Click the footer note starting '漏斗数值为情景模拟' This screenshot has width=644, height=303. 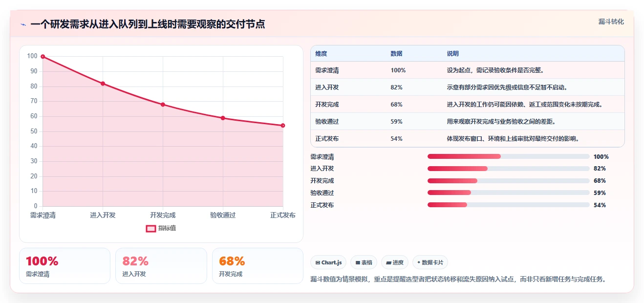tap(458, 280)
